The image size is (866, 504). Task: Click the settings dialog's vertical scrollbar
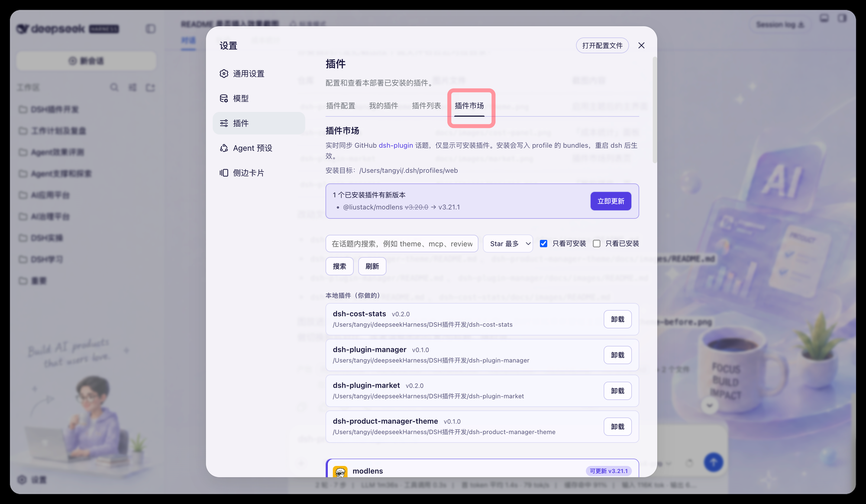[654, 110]
